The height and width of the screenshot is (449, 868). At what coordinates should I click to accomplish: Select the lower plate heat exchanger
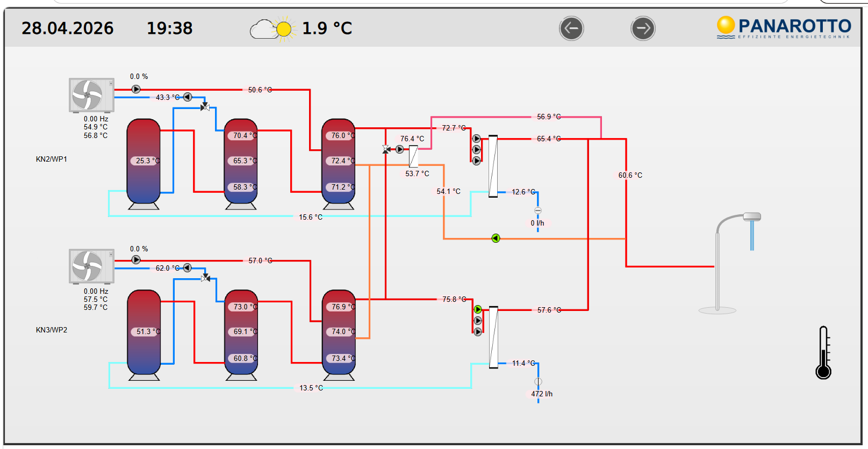(493, 337)
